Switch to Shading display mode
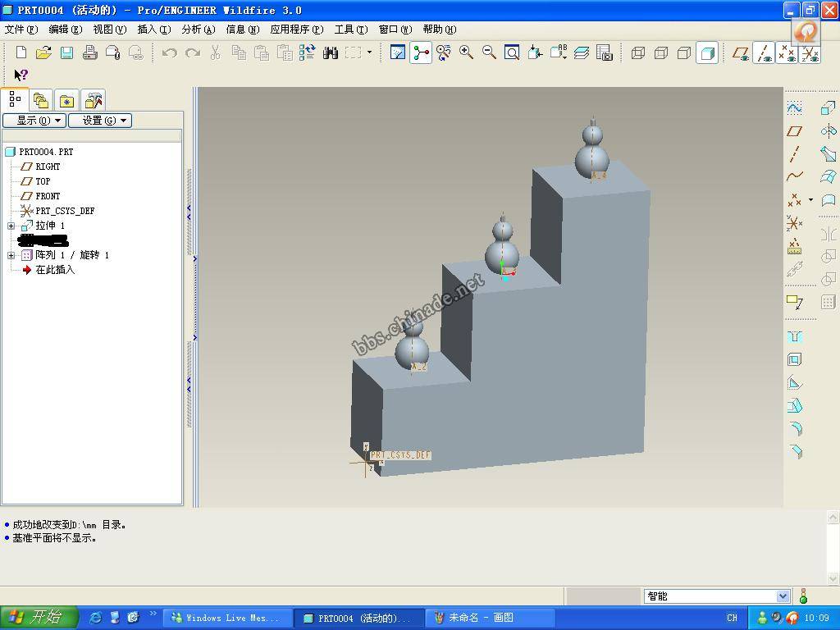The width and height of the screenshot is (840, 630). pos(706,53)
